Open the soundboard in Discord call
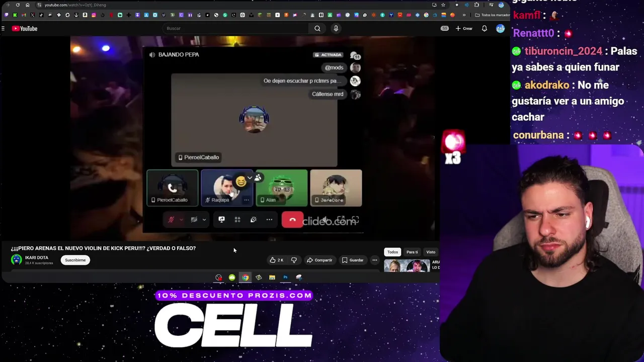The width and height of the screenshot is (644, 362). tap(254, 220)
